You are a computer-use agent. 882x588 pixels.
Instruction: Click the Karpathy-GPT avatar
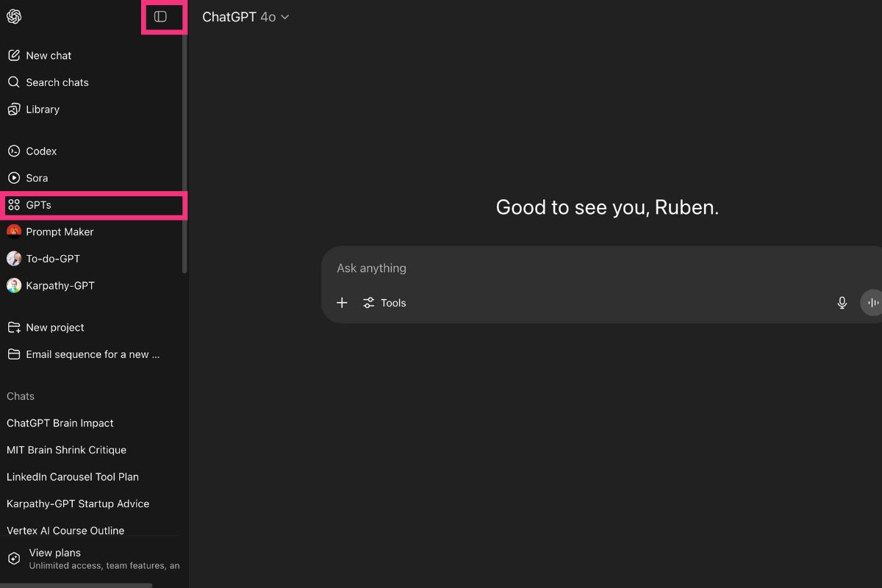click(x=14, y=285)
